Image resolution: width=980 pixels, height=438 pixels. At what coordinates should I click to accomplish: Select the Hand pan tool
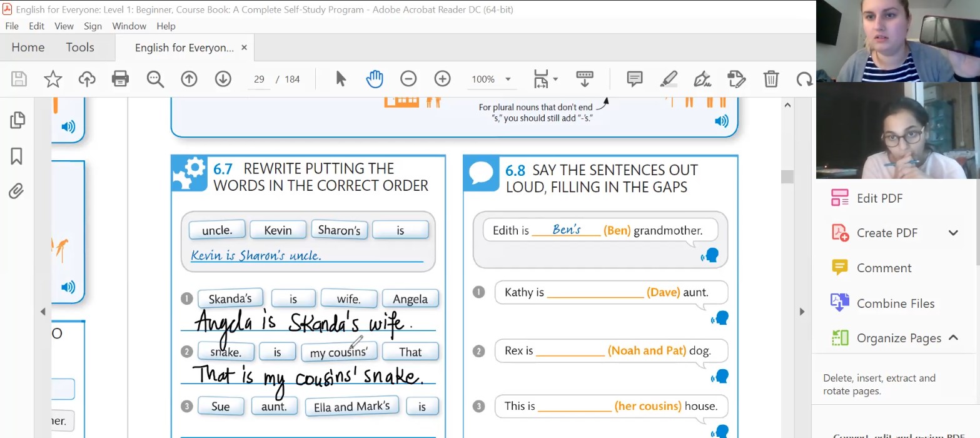point(375,79)
